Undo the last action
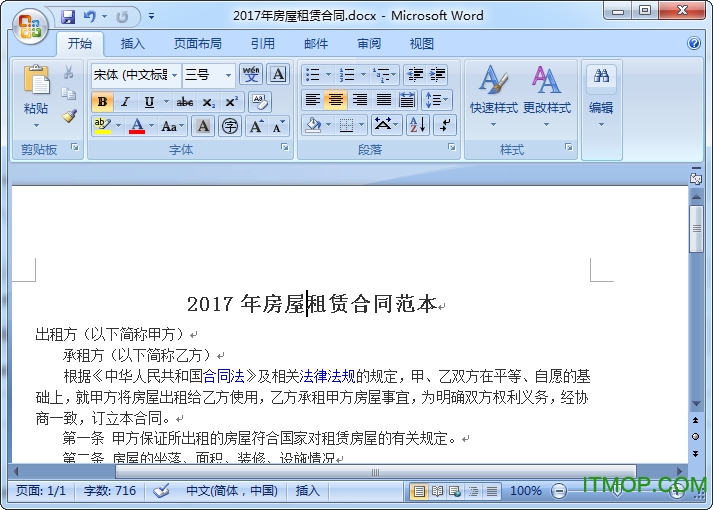713x510 pixels. click(90, 17)
